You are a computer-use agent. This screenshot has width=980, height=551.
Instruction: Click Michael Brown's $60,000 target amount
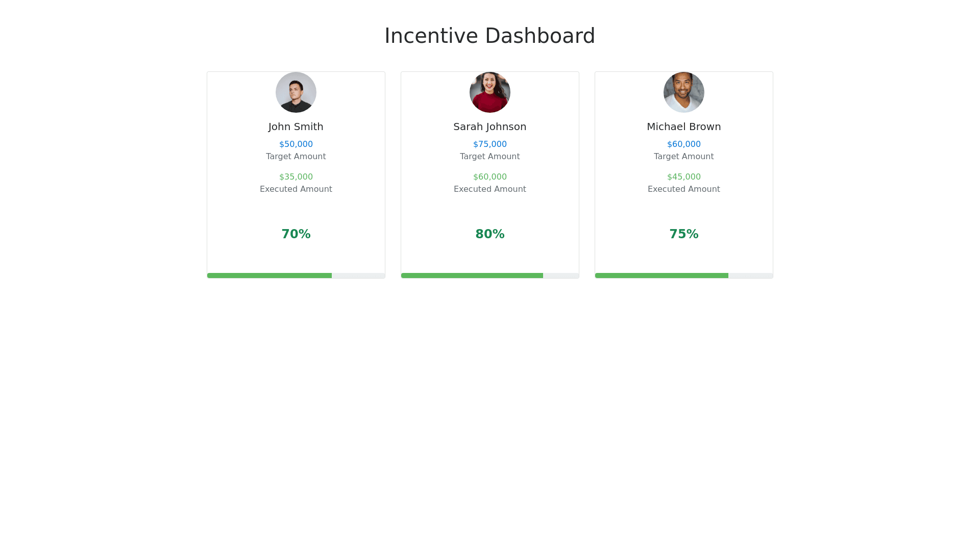684,144
